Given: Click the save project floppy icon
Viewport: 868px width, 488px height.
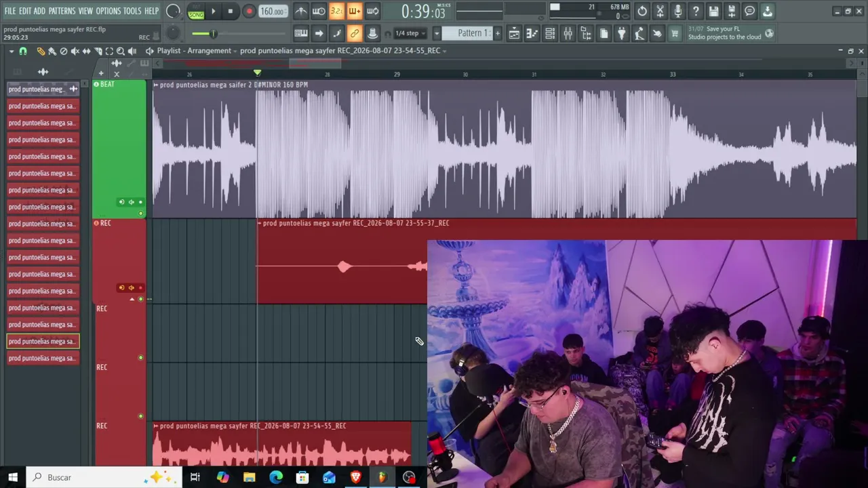Looking at the screenshot, I should (x=713, y=11).
